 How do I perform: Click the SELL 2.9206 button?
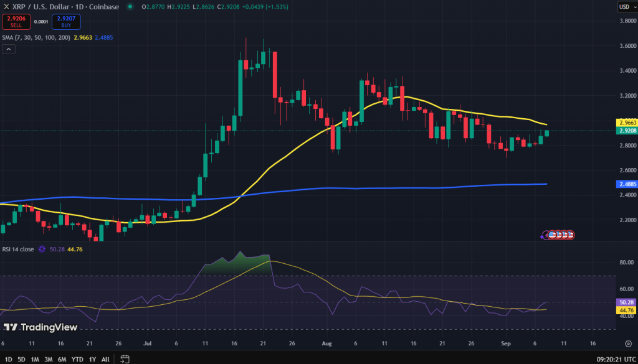16,22
